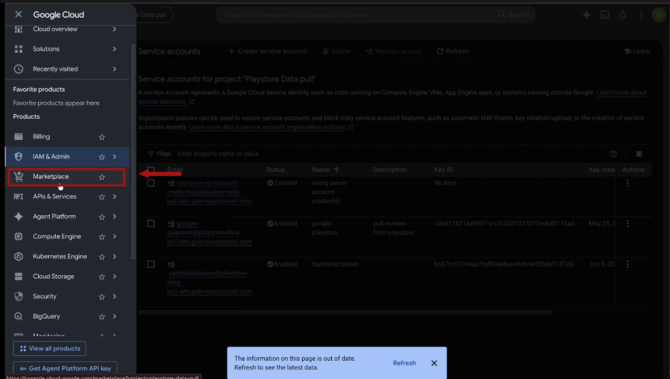The height and width of the screenshot is (379, 670).
Task: Expand Recently visited chevron
Action: 115,69
